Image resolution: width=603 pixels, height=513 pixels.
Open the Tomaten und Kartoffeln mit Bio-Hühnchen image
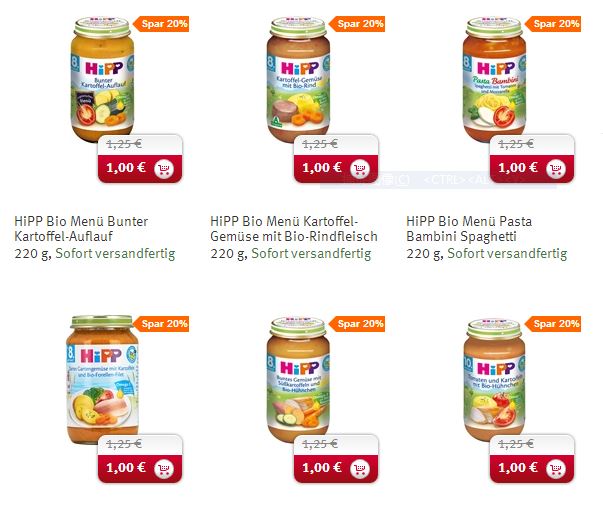494,380
